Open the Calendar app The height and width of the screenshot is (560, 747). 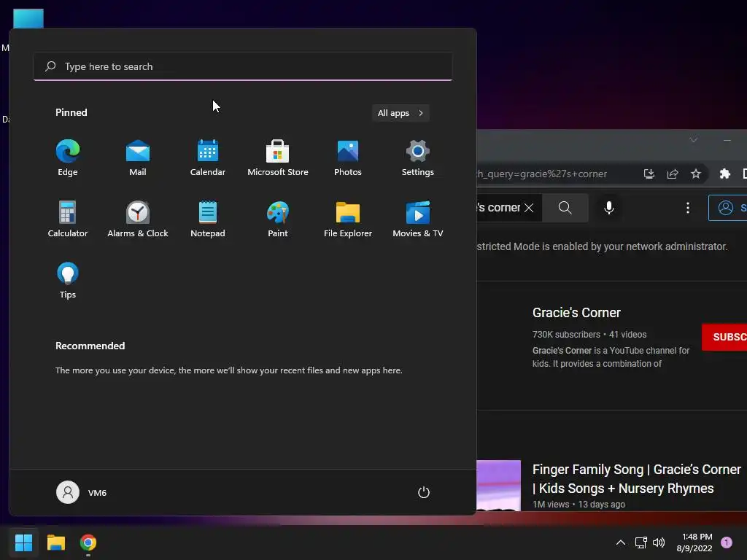pyautogui.click(x=208, y=158)
